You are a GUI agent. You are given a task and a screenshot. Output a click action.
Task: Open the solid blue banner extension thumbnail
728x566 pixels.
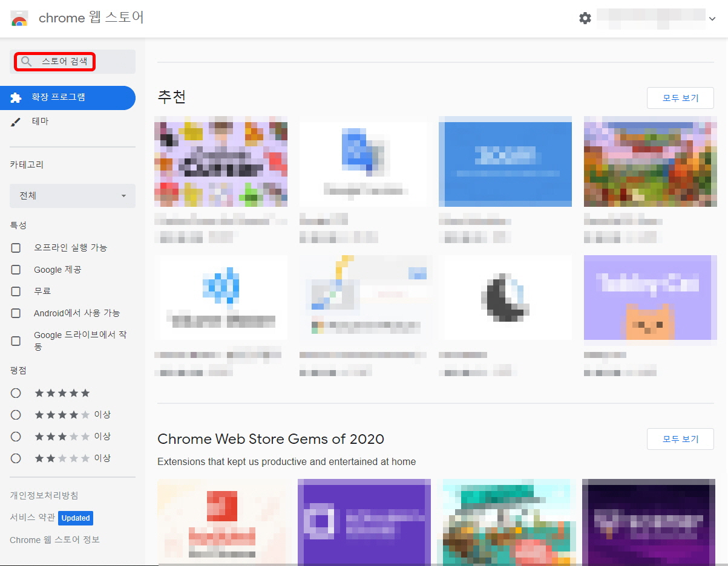pos(505,161)
